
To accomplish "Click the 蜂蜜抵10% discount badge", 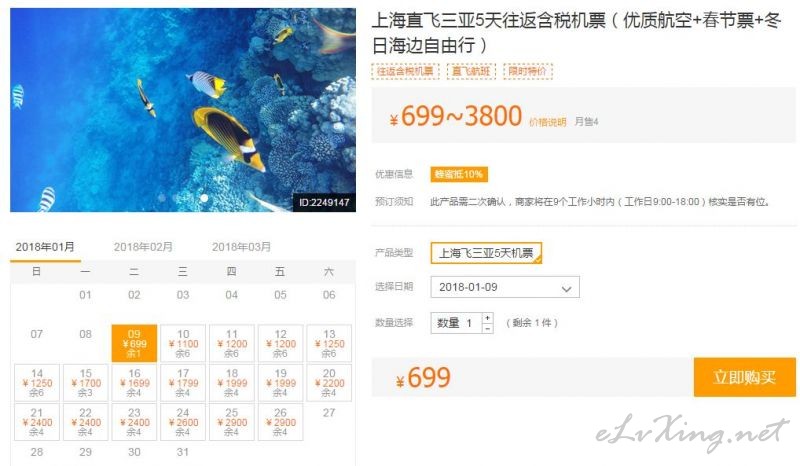I will point(459,175).
